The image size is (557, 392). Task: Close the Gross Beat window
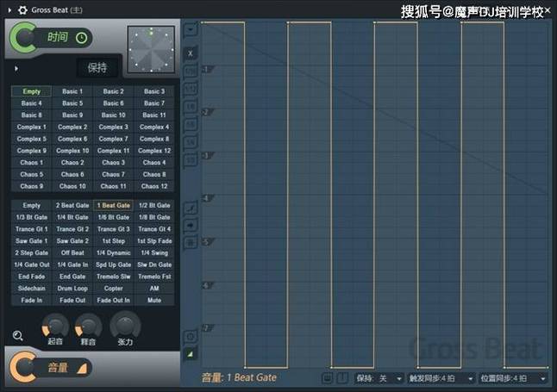548,10
